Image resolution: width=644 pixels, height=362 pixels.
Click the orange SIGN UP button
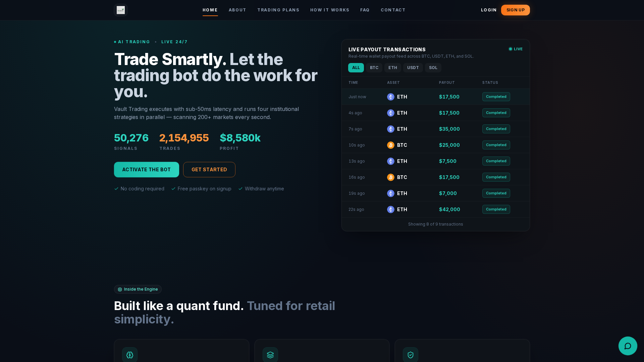point(516,10)
